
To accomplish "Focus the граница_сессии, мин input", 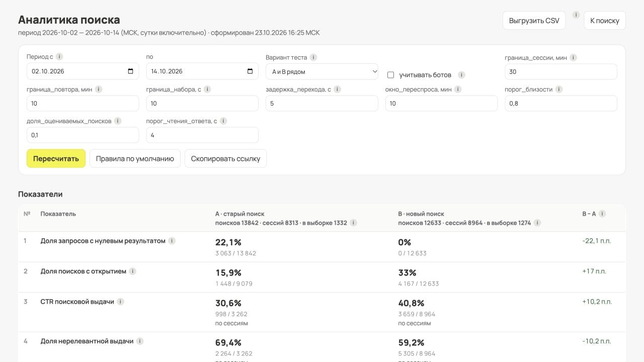I will pos(561,71).
